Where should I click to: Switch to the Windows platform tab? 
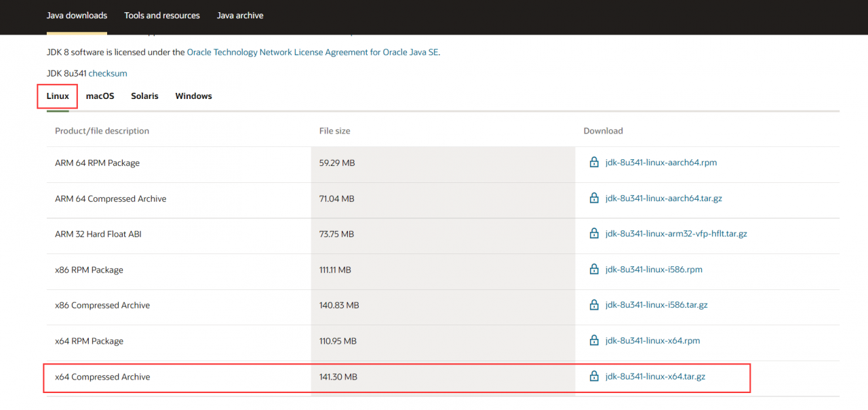pos(193,96)
